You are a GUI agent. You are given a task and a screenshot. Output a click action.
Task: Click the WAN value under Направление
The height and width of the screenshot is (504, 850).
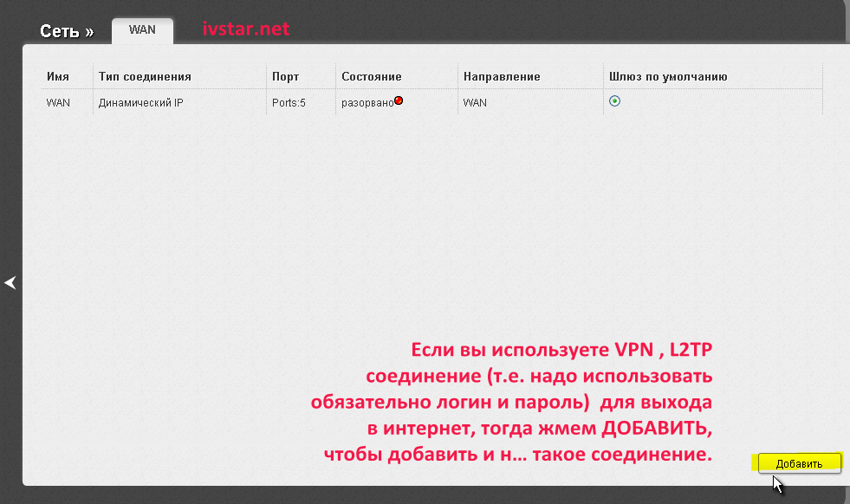pyautogui.click(x=475, y=102)
